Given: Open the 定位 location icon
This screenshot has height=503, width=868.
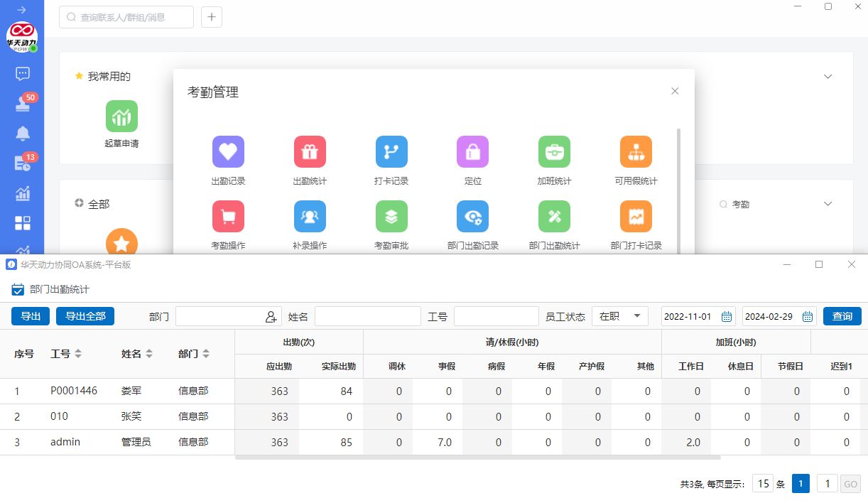Looking at the screenshot, I should [472, 152].
